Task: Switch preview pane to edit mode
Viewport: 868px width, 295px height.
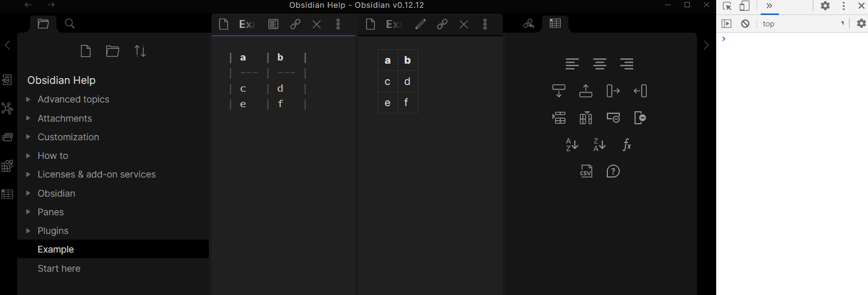Action: [x=420, y=24]
